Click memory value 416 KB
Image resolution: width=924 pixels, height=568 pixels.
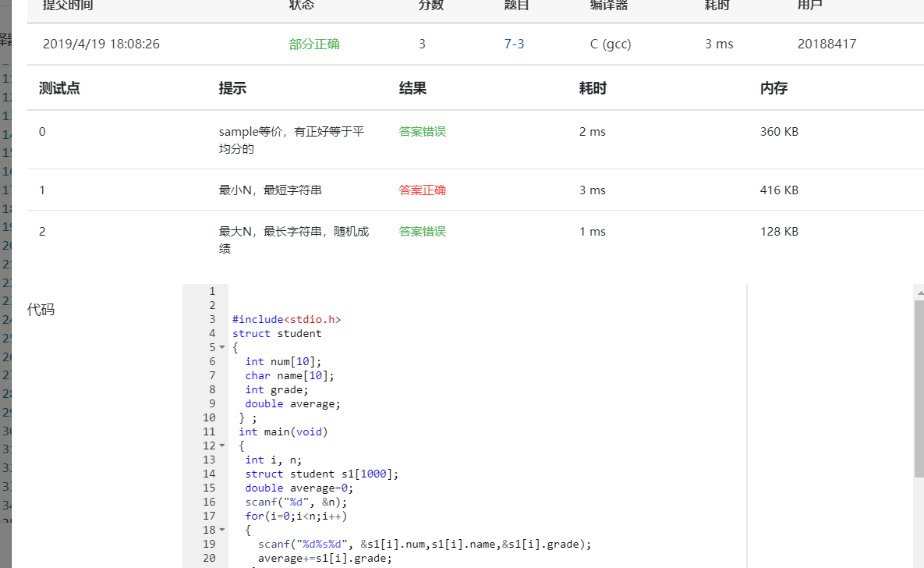(779, 190)
